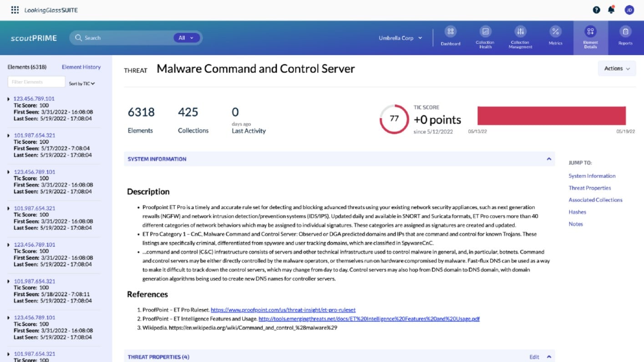
Task: Open the ProofPoint ET Pro Ruleset link
Action: point(282,310)
